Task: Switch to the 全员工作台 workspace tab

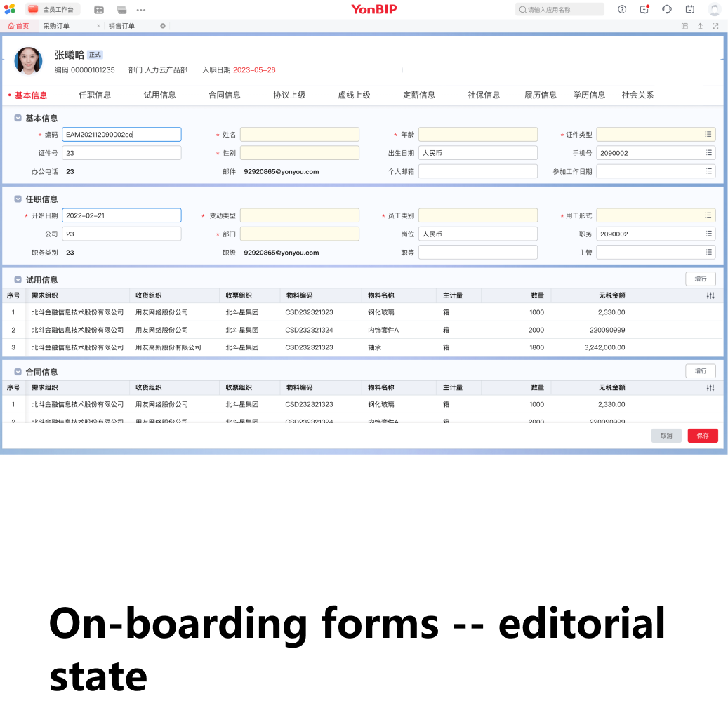Action: pyautogui.click(x=52, y=9)
